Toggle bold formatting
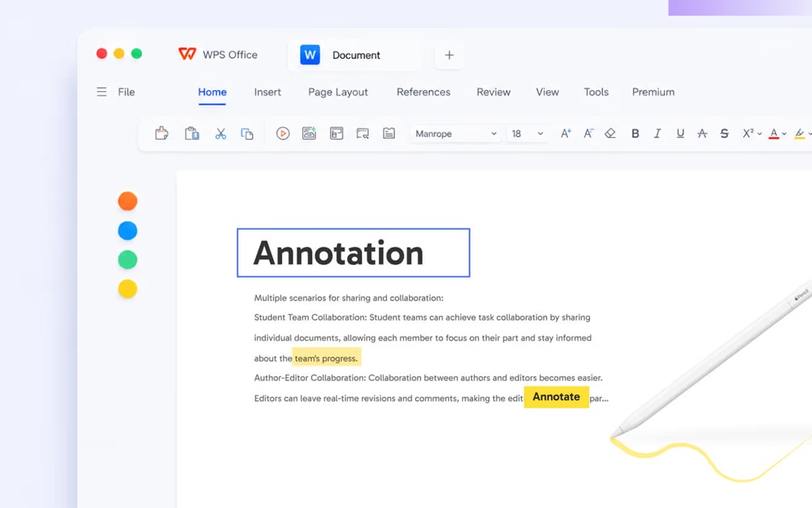The image size is (812, 508). pos(635,133)
